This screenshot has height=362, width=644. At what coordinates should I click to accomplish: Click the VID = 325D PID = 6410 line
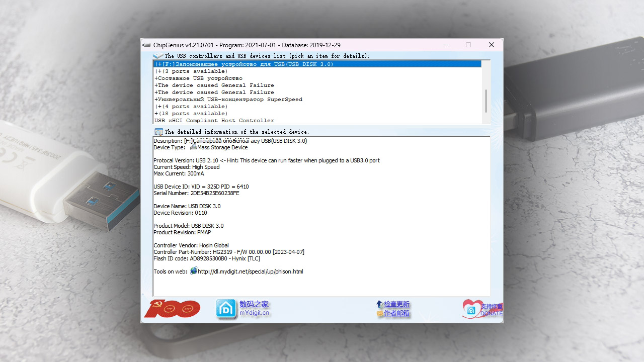(x=201, y=187)
